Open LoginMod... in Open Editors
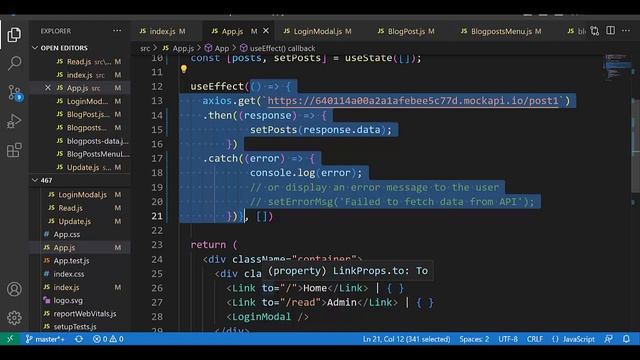This screenshot has height=360, width=640. (x=80, y=101)
